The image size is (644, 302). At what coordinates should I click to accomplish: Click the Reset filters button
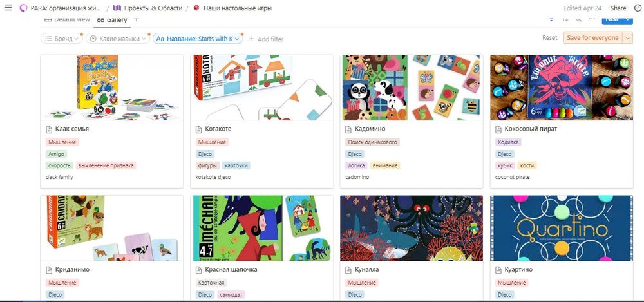coord(549,38)
